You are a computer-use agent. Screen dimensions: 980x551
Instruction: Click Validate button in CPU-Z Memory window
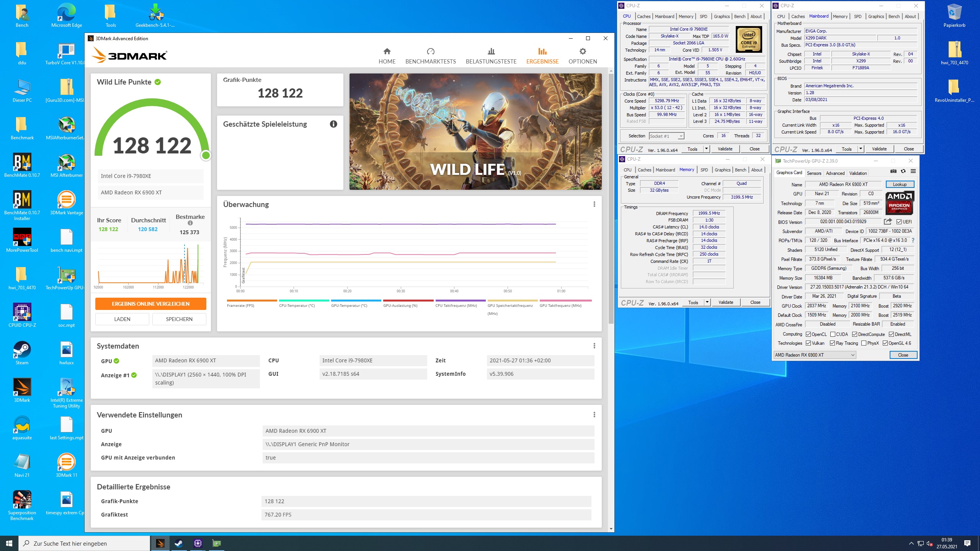(726, 302)
